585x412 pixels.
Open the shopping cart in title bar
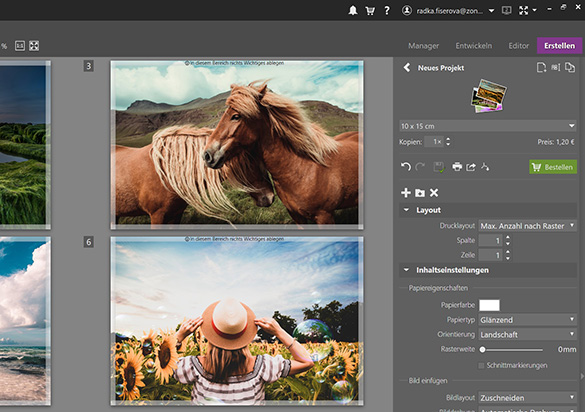point(370,10)
